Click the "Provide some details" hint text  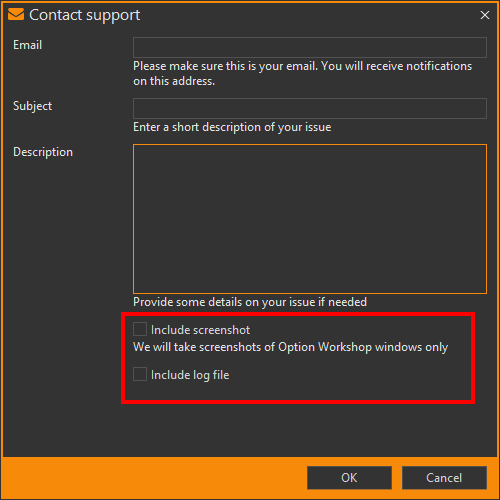pyautogui.click(x=250, y=302)
